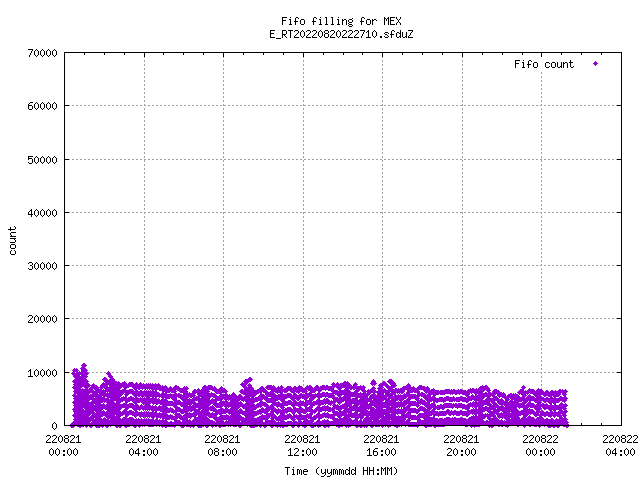
Task: Click the purple diamond legend marker
Action: 596,64
